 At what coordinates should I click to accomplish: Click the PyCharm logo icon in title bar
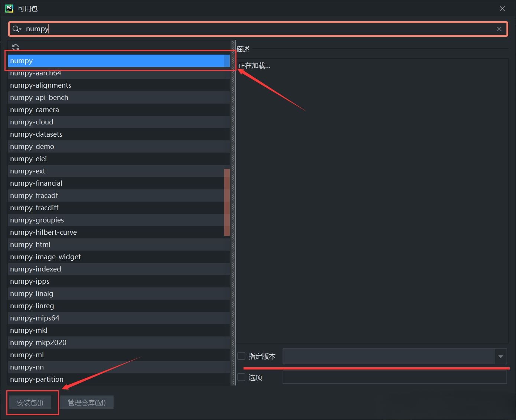pos(9,9)
